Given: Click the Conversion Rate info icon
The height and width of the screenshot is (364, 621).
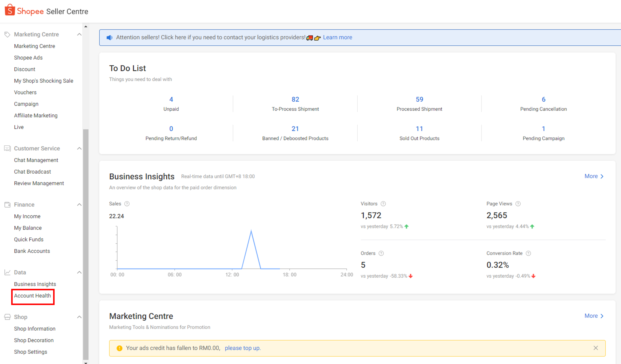Looking at the screenshot, I should point(528,253).
